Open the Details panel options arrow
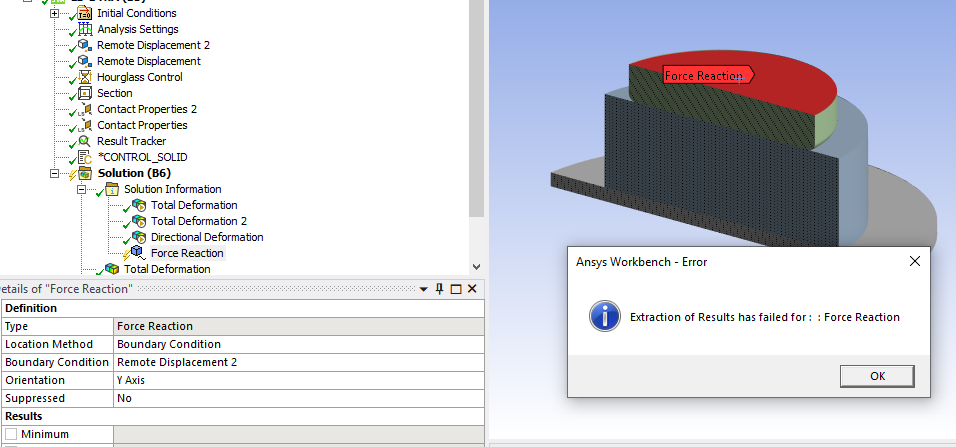Image resolution: width=956 pixels, height=447 pixels. (x=424, y=290)
